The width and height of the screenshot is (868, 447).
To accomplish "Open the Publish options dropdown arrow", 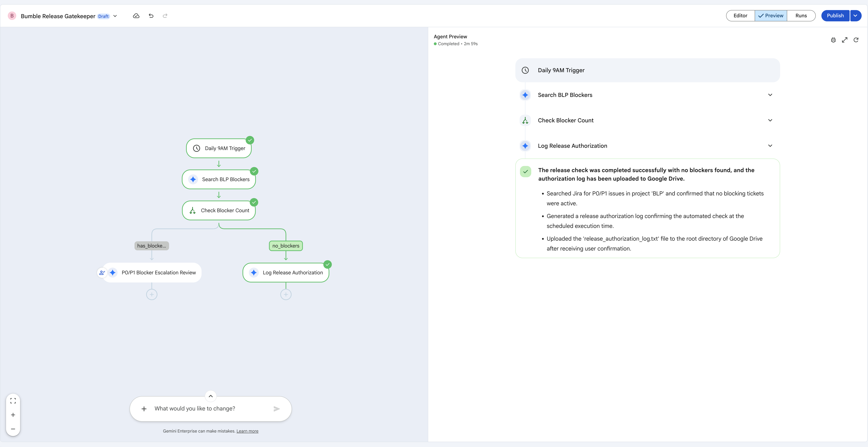I will (855, 16).
